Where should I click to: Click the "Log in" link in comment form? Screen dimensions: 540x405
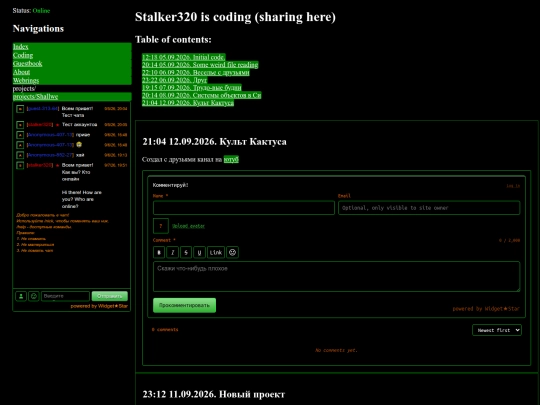coord(513,186)
